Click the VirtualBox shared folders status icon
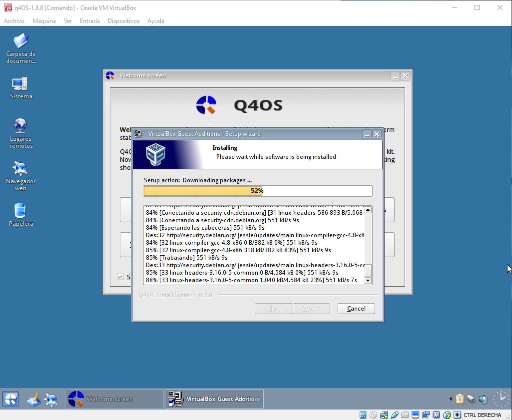The height and width of the screenshot is (420, 512). 405,415
